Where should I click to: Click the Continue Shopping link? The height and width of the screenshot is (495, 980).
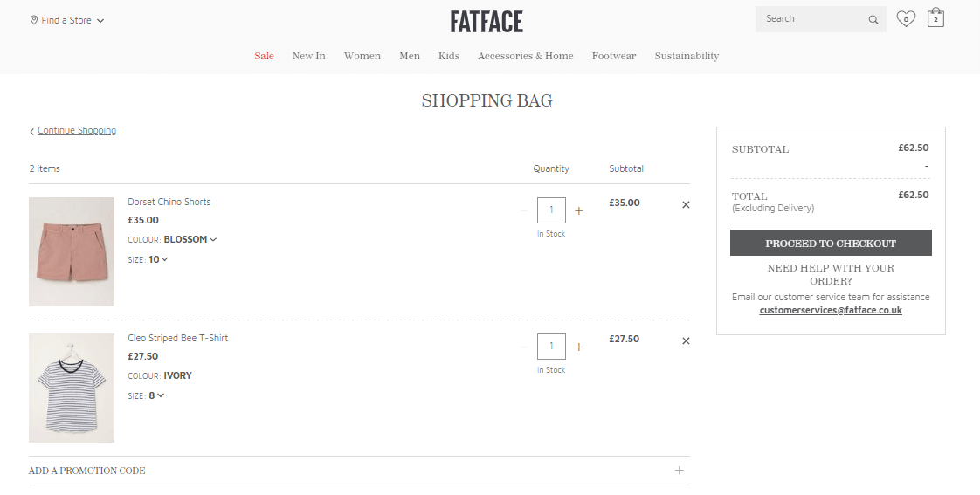[x=76, y=130]
